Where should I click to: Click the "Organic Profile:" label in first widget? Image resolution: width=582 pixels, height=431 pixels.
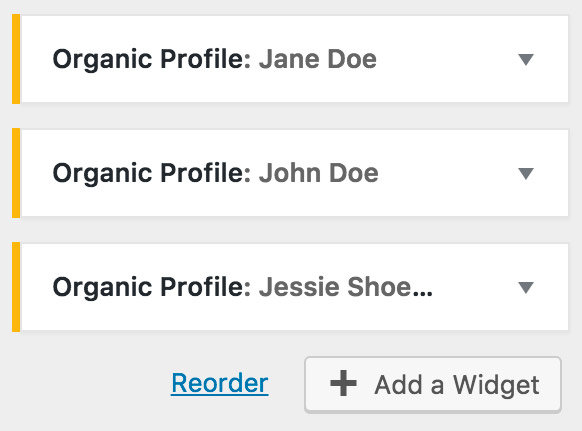pos(152,59)
